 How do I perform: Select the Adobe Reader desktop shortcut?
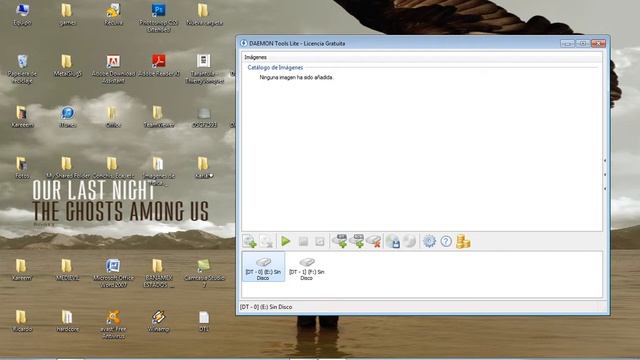point(159,66)
